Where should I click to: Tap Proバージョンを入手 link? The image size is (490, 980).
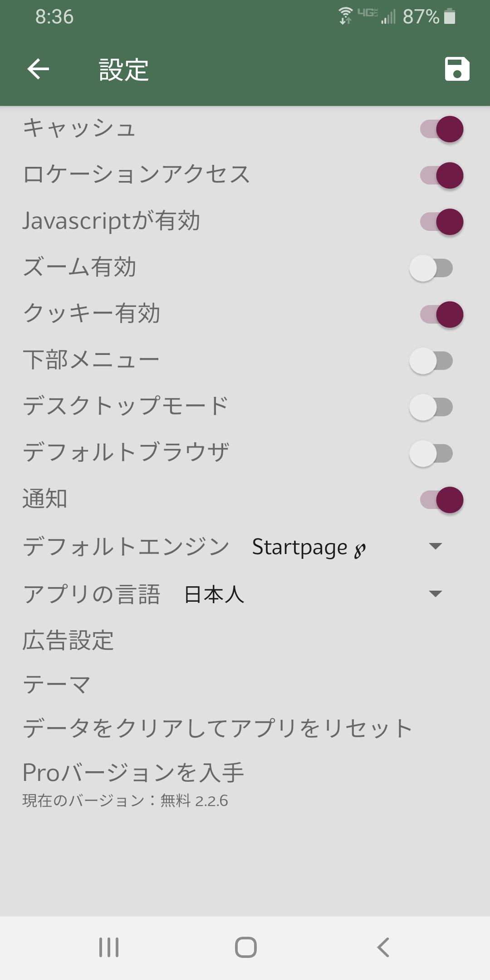coord(133,773)
